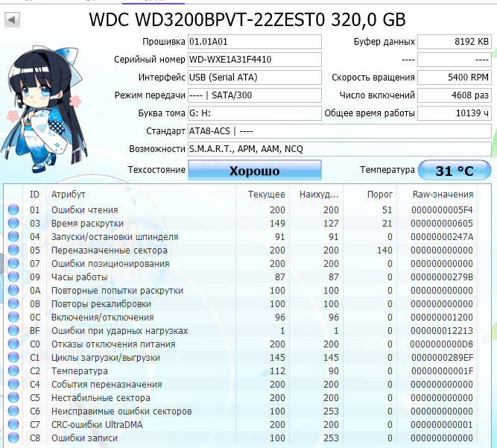Image resolution: width=497 pixels, height=448 pixels.
Task: Click raw value 0000000001F of Температура
Action: point(442,371)
